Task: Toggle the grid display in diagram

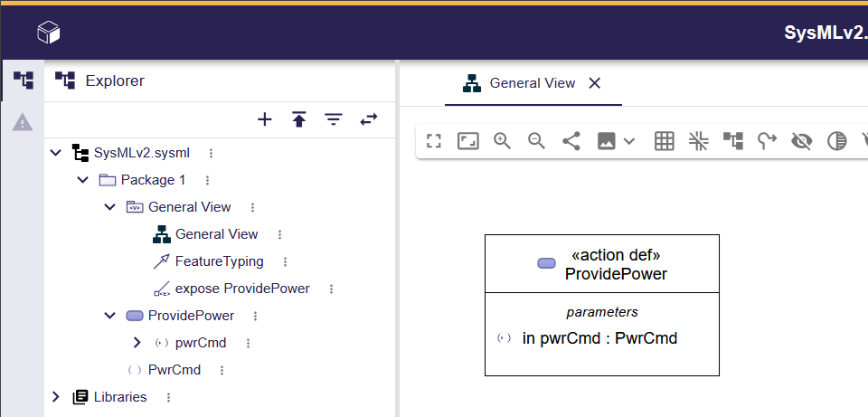Action: click(x=665, y=141)
